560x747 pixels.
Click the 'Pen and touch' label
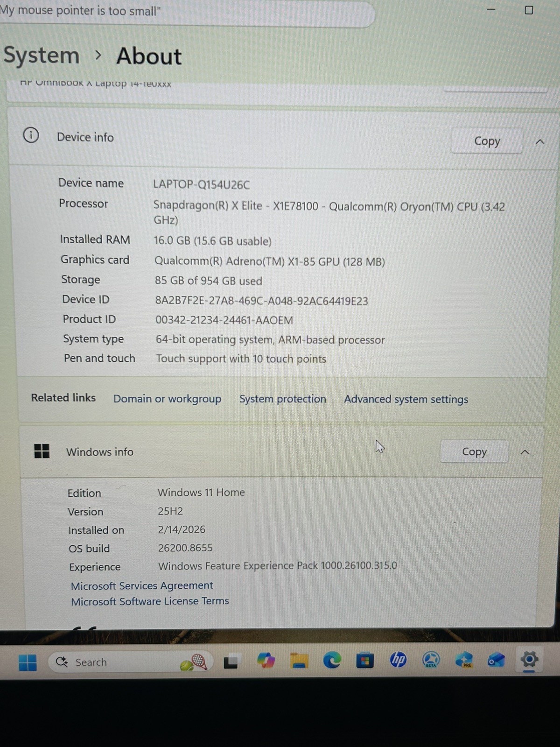tap(99, 358)
